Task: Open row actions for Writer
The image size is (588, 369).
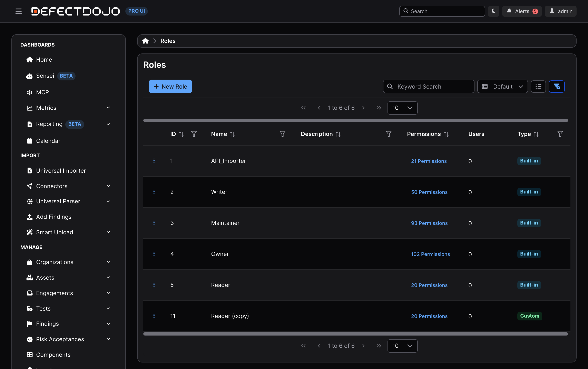Action: [x=154, y=192]
